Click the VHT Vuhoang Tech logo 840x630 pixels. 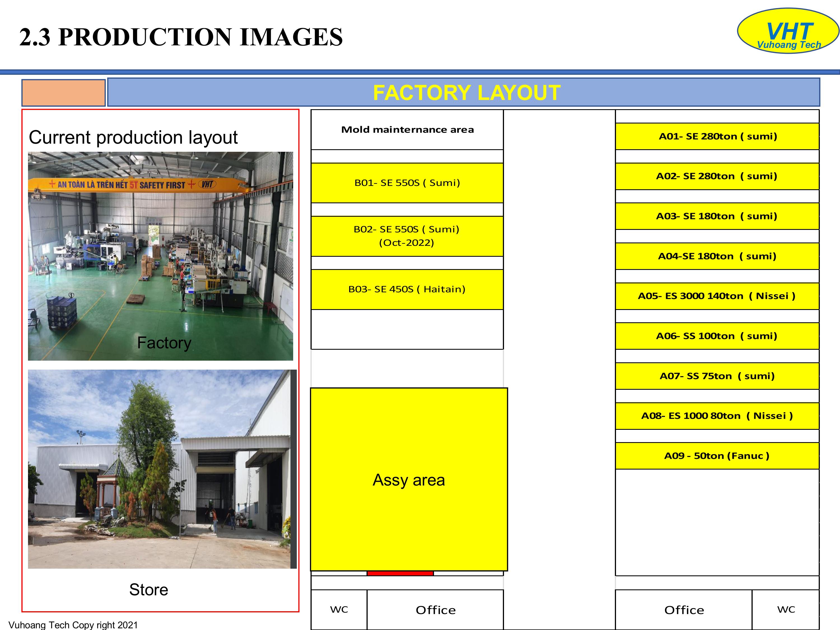tap(788, 31)
